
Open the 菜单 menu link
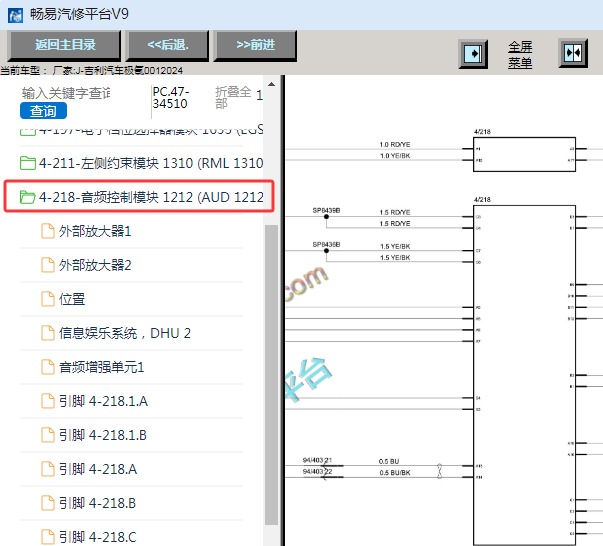(520, 62)
